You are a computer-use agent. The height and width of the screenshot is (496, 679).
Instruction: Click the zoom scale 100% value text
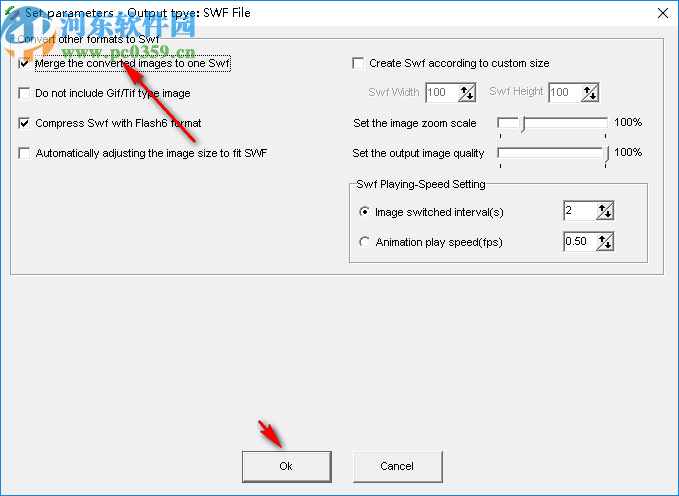tap(628, 123)
